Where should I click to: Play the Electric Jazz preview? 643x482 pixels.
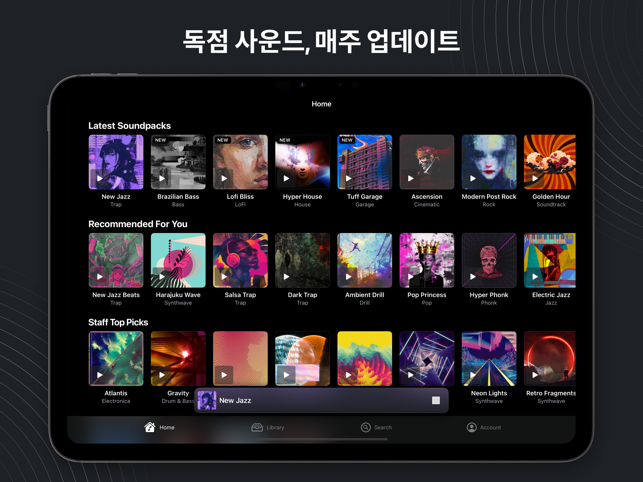[x=535, y=277]
